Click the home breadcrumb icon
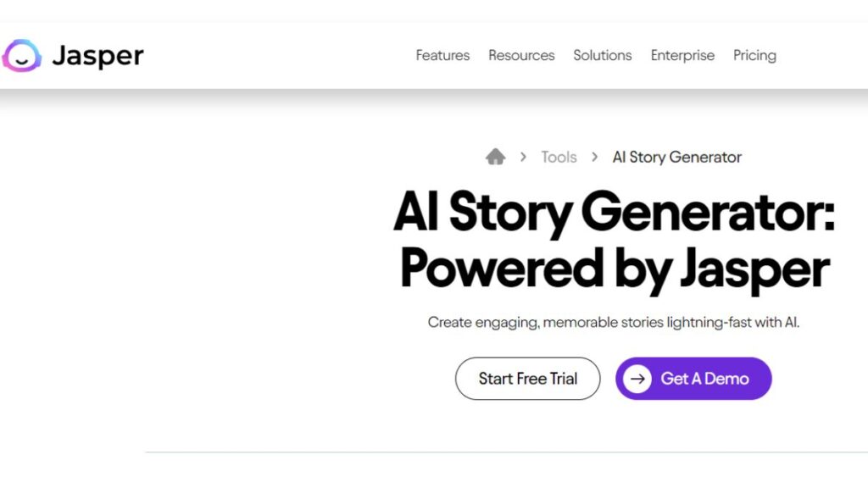 (496, 157)
